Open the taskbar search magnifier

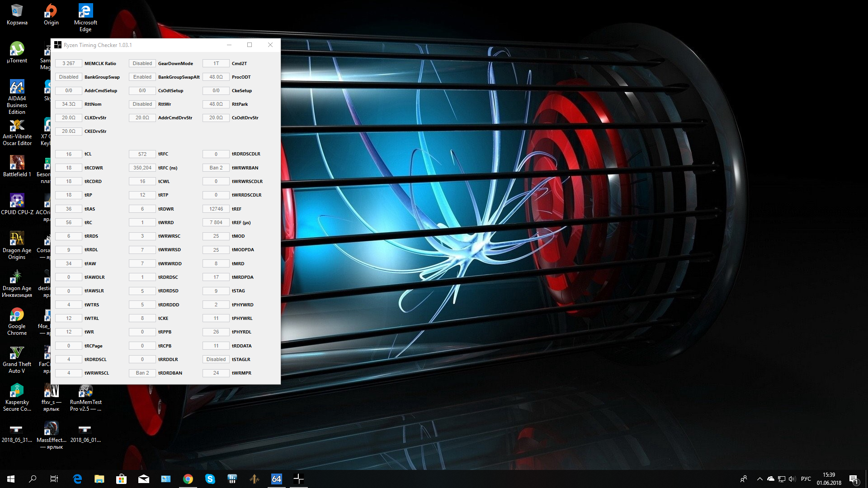click(33, 479)
